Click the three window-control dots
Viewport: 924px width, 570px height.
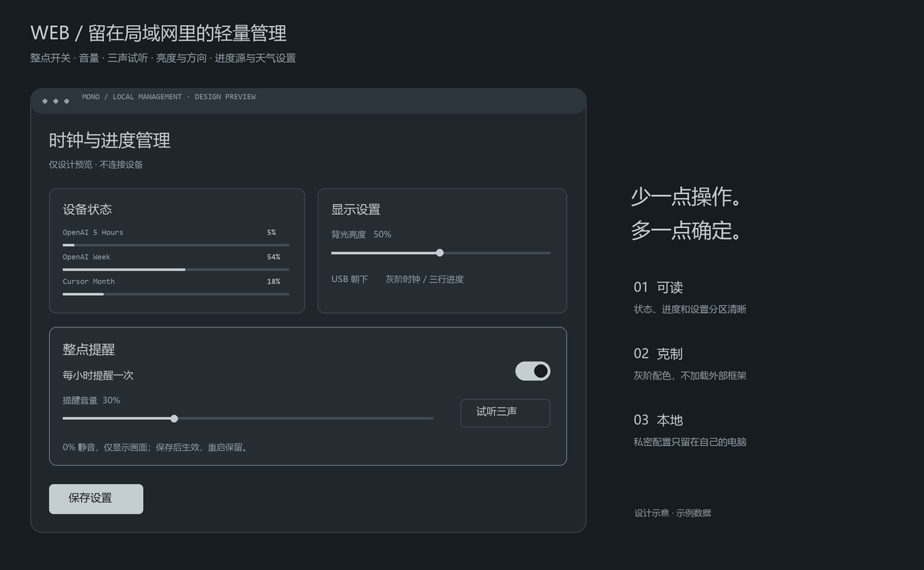tap(56, 101)
